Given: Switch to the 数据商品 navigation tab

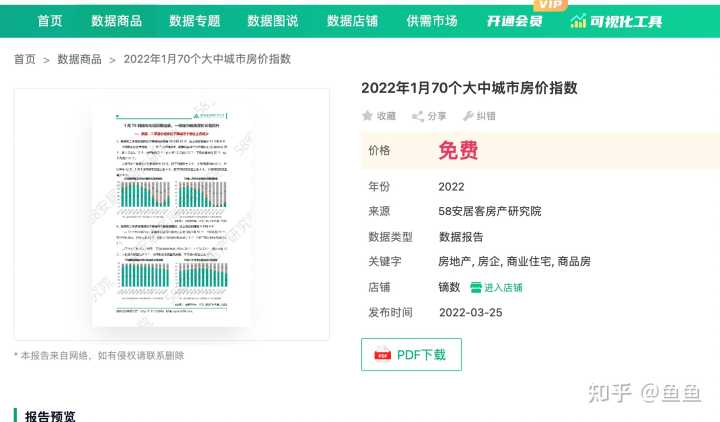Looking at the screenshot, I should click(116, 20).
